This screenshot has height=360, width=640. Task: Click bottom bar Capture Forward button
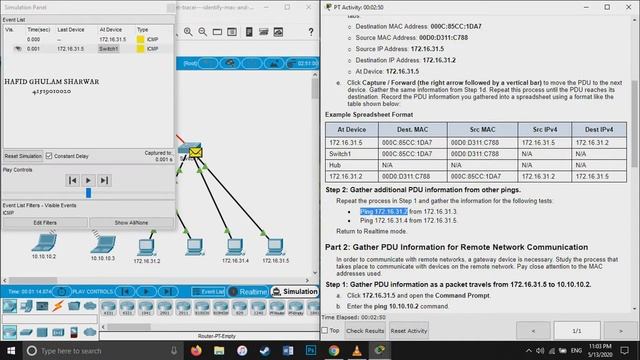pos(167,291)
